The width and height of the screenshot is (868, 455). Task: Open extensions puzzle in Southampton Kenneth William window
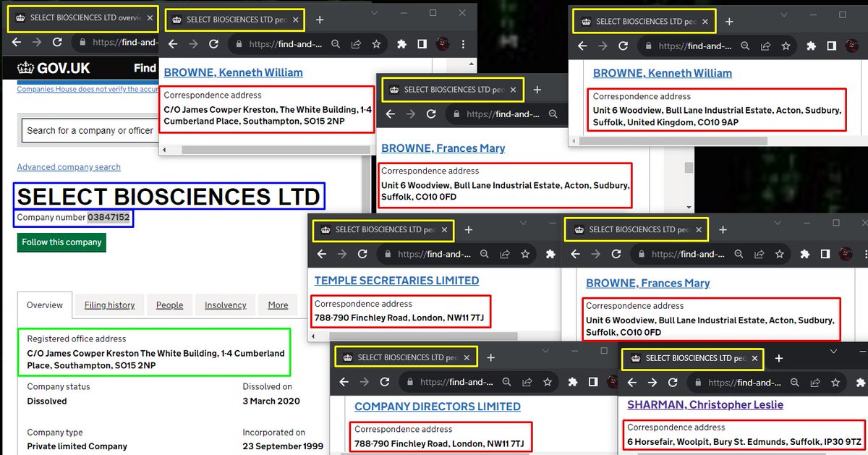pyautogui.click(x=401, y=43)
